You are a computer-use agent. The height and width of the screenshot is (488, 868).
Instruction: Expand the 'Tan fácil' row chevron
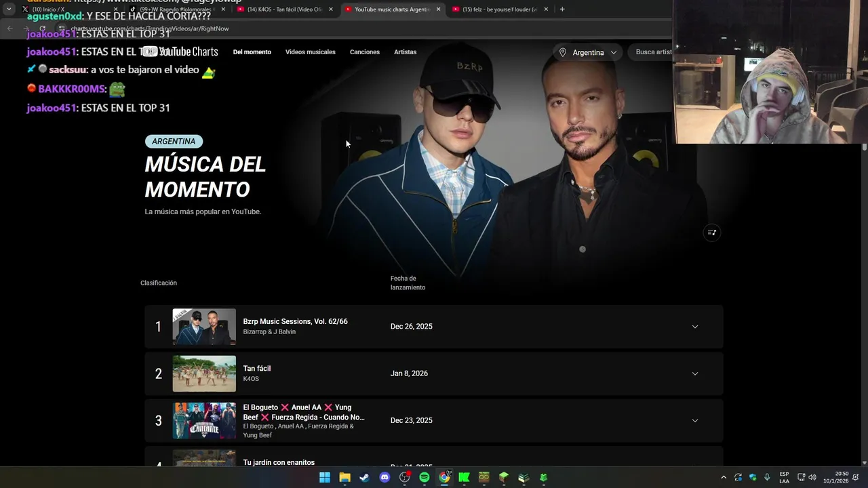point(695,373)
